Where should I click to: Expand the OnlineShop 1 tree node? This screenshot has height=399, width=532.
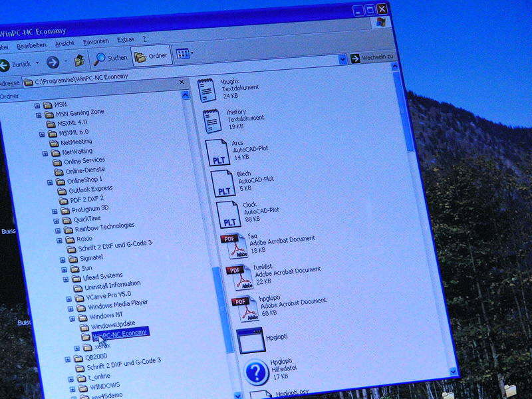coord(50,182)
